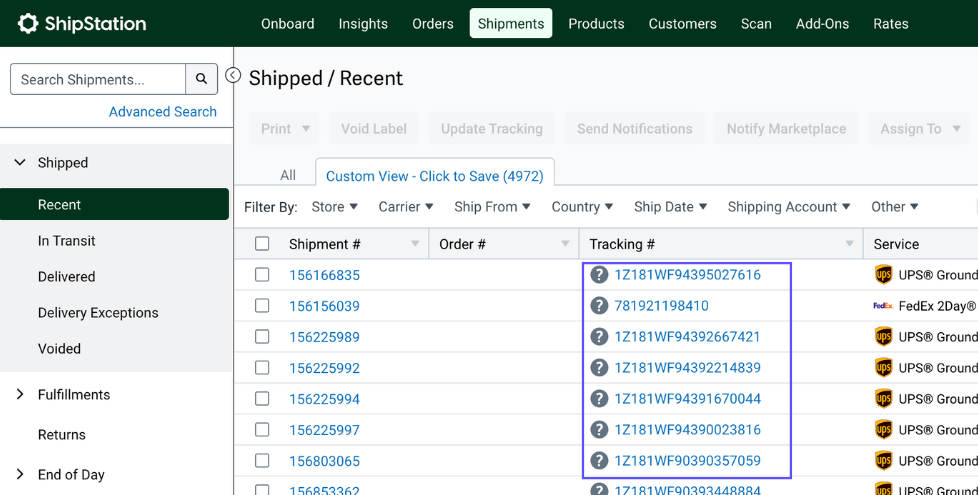Click UPS logo in first shipment row
The image size is (978, 495).
point(883,275)
